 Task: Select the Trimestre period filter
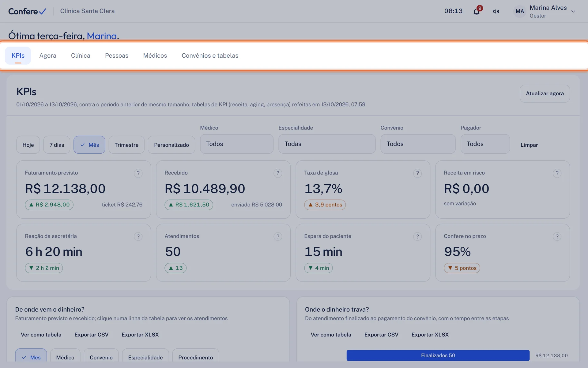coord(126,145)
